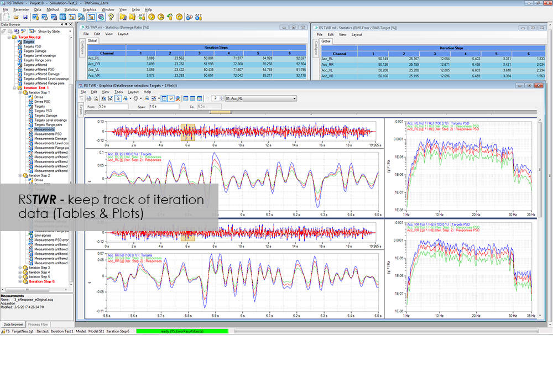Click the open folder icon in main toolbar
Image resolution: width=553 pixels, height=392 pixels.
click(x=15, y=17)
